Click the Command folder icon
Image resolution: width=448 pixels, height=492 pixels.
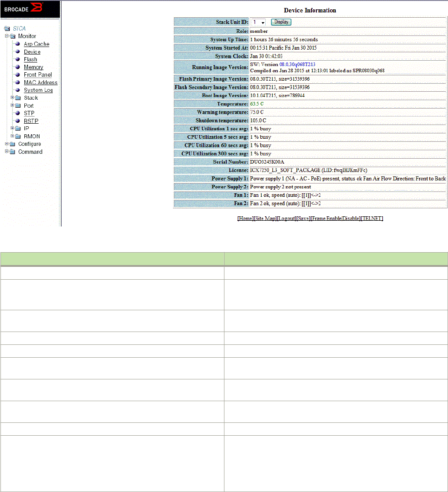[x=12, y=152]
